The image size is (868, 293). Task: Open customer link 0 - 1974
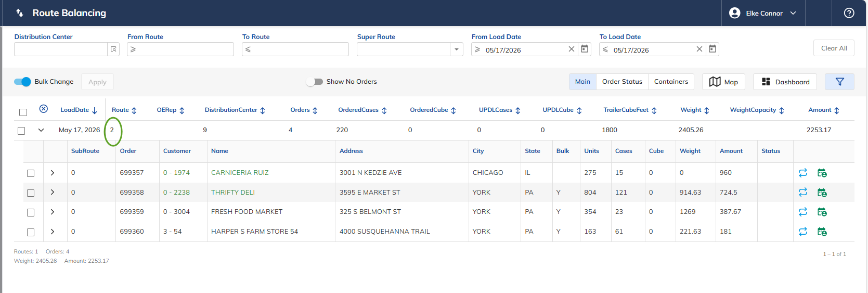click(x=176, y=173)
